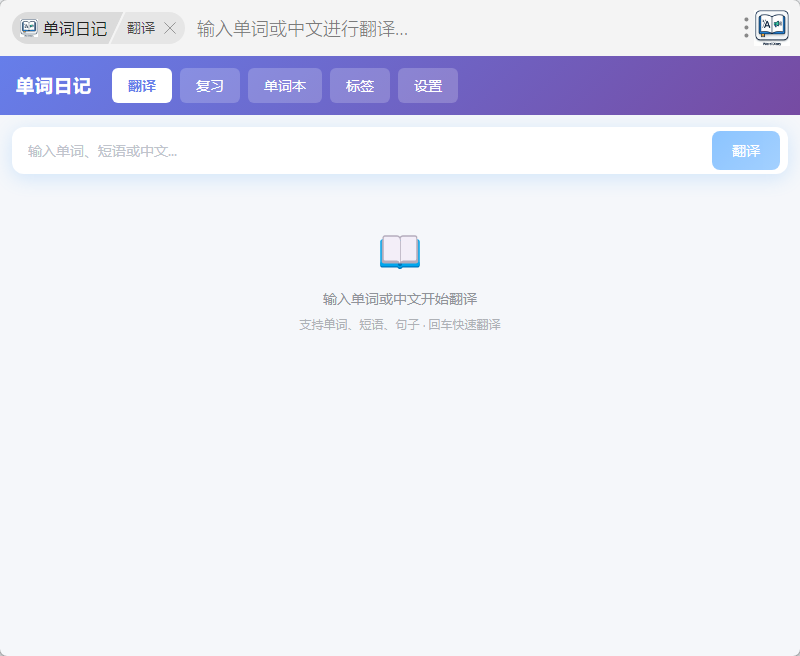Screen dimensions: 800x656
Task: Select the 翻译 chip in top bar
Action: [141, 28]
